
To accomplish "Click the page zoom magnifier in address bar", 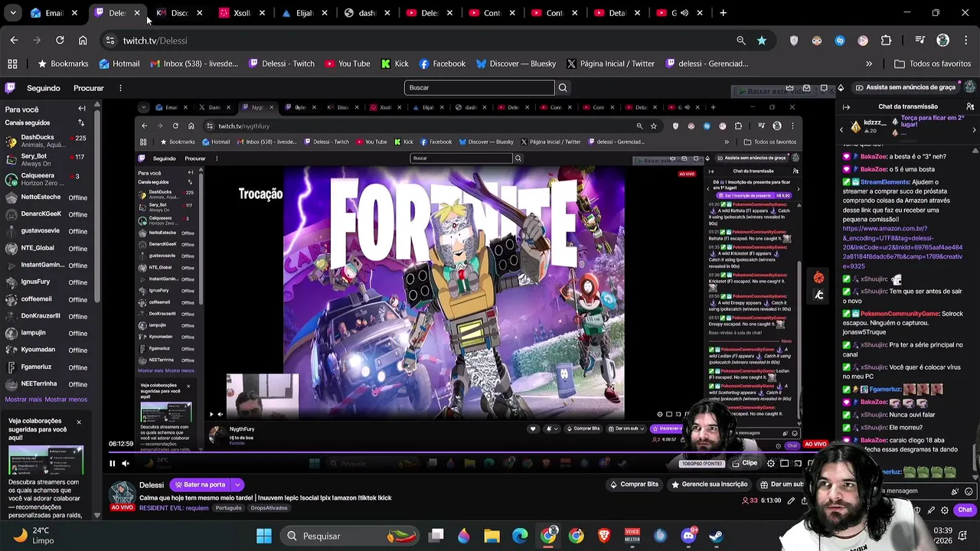I will point(740,41).
